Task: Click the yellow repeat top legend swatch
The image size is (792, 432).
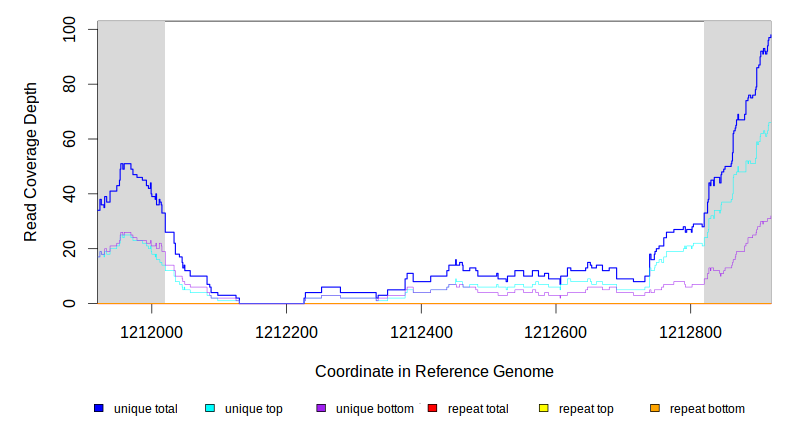Action: (x=544, y=409)
